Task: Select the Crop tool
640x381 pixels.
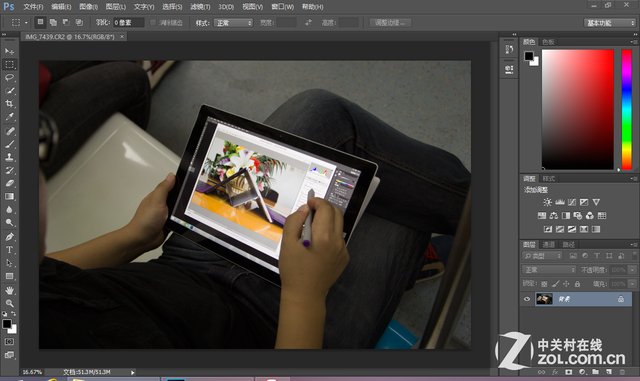Action: (x=9, y=104)
